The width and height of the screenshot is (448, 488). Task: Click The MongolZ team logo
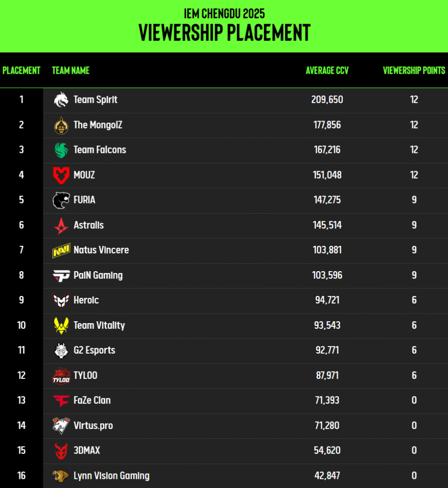[x=61, y=125]
